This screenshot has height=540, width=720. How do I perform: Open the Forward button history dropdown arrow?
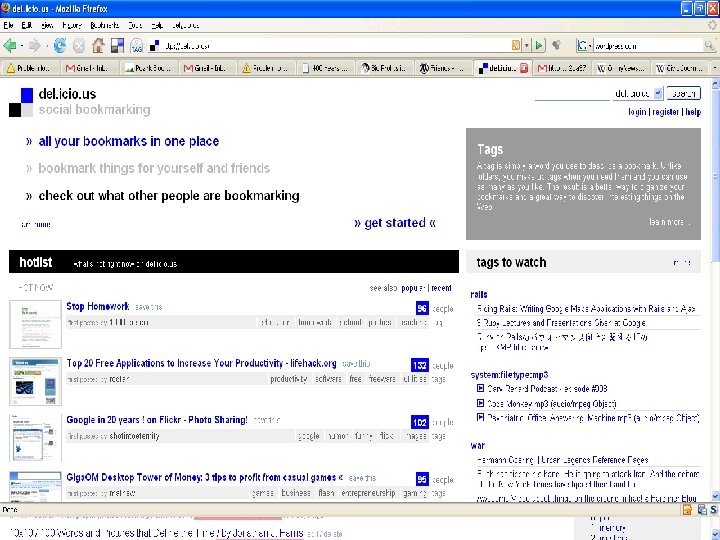click(x=46, y=46)
